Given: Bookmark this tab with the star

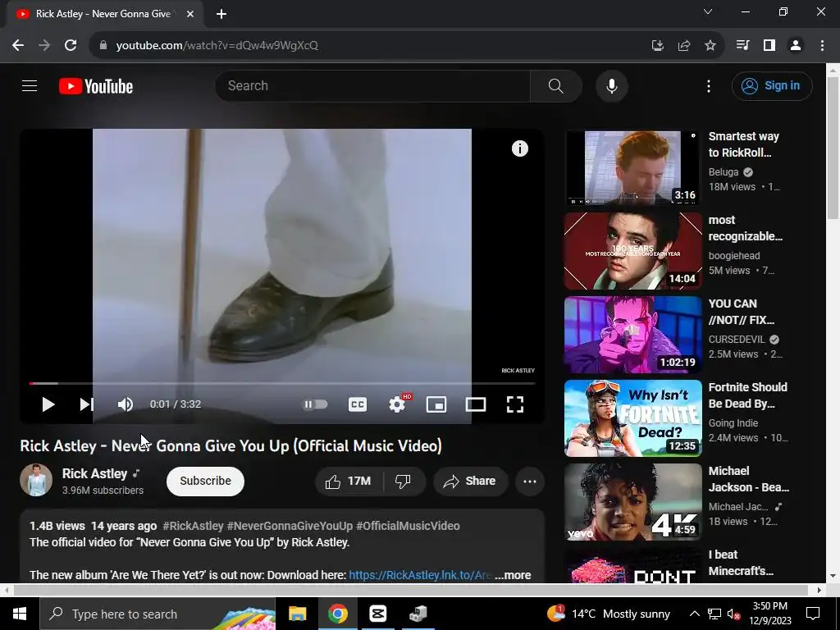Looking at the screenshot, I should pos(710,46).
